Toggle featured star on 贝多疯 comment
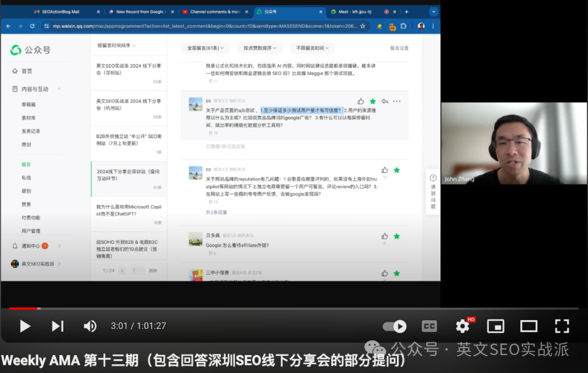Viewport: 588px width, 373px height. [397, 236]
